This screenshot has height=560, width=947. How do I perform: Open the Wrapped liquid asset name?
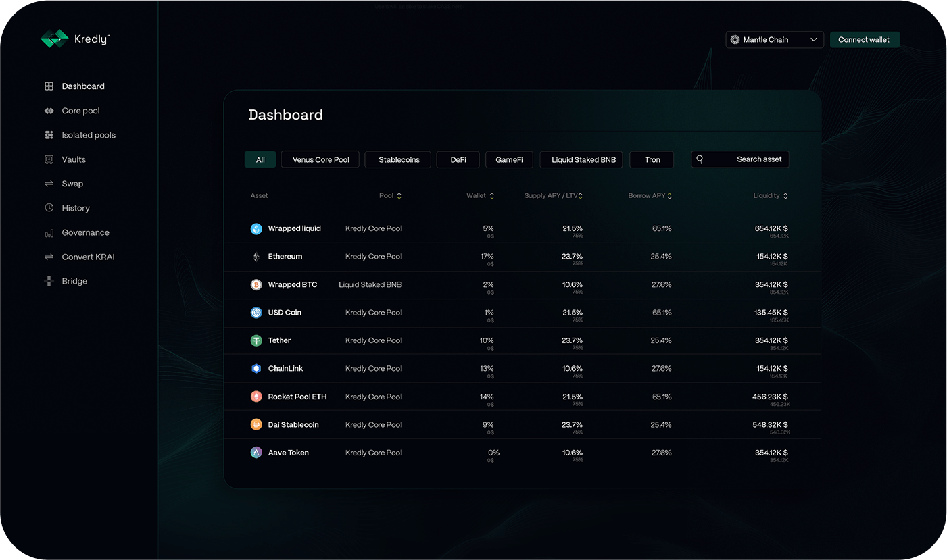pos(295,229)
